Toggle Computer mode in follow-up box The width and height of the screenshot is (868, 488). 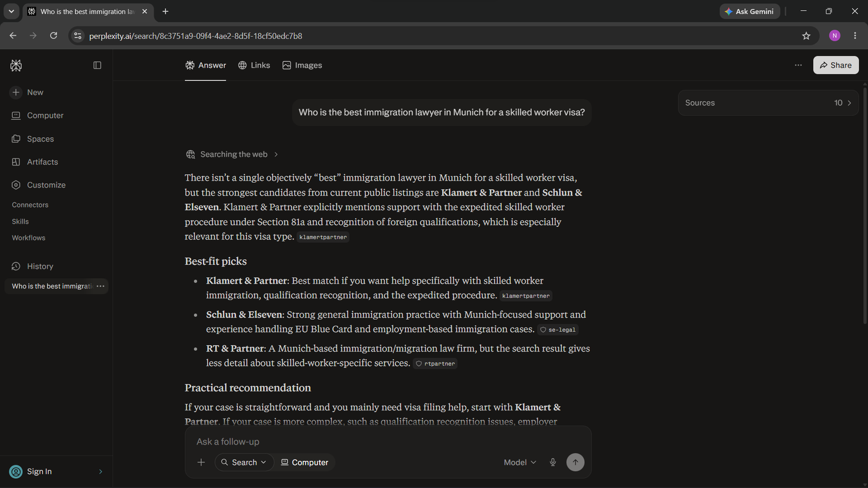click(x=304, y=462)
